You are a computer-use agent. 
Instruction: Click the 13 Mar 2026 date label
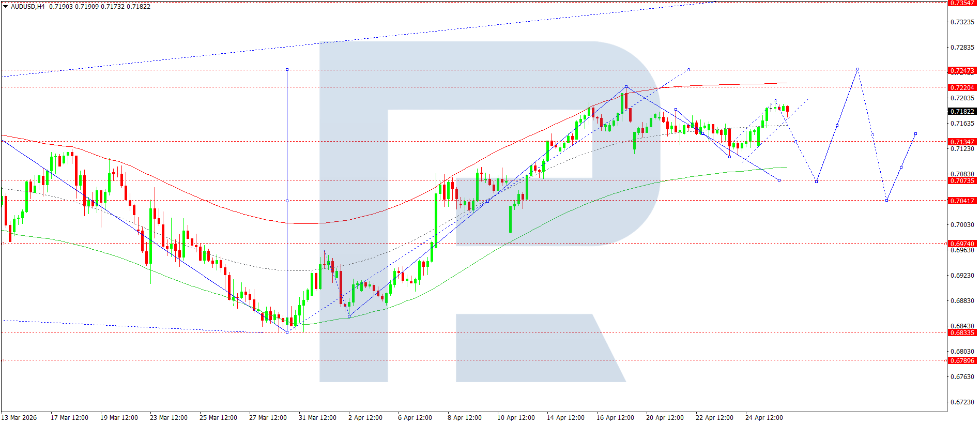[x=19, y=417]
